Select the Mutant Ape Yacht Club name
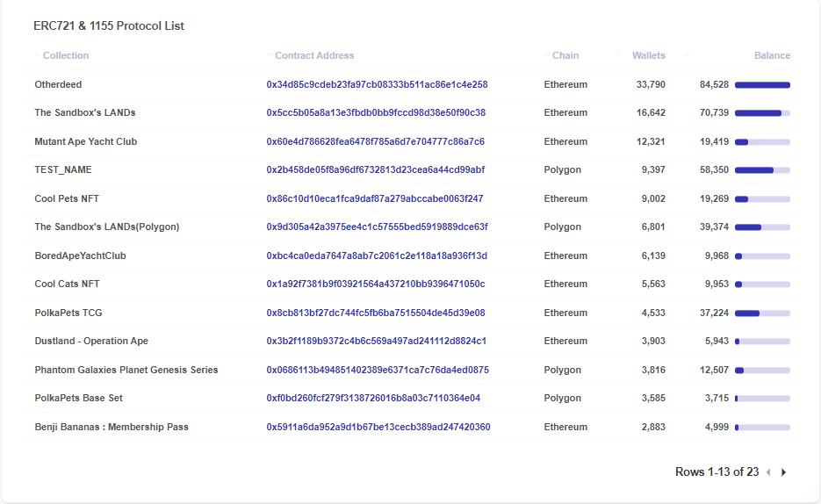Image resolution: width=821 pixels, height=504 pixels. coord(86,141)
